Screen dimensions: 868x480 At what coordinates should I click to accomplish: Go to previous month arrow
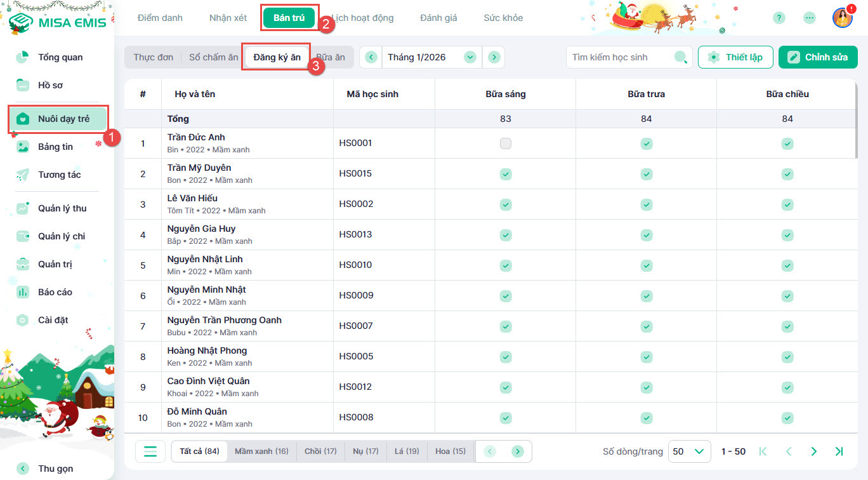[x=371, y=57]
